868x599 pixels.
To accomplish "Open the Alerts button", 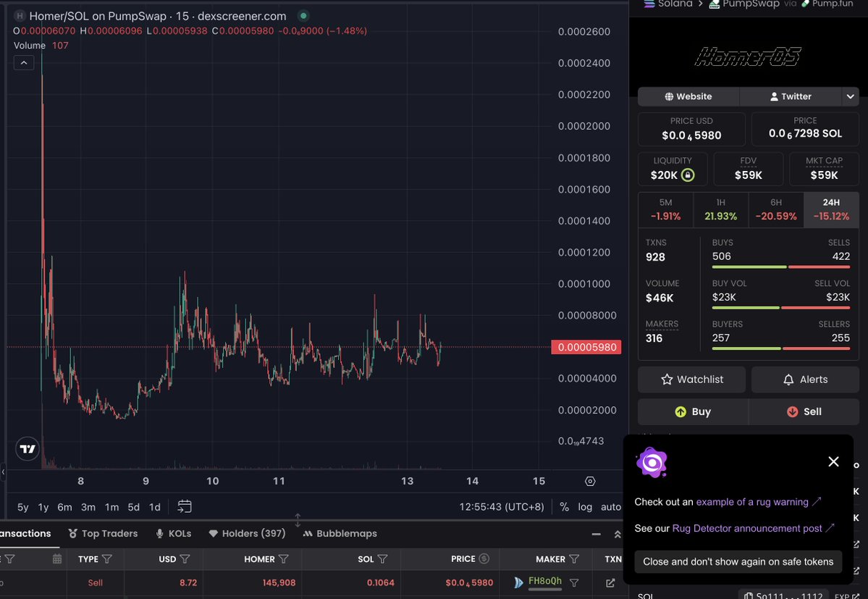I will [x=805, y=380].
